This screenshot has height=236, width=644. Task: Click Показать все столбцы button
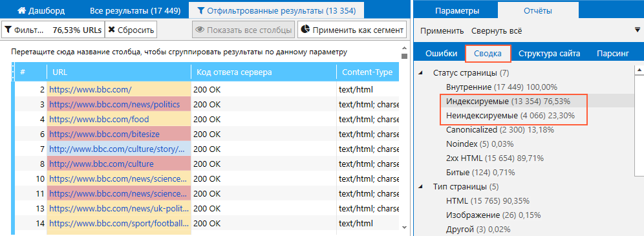click(x=244, y=30)
